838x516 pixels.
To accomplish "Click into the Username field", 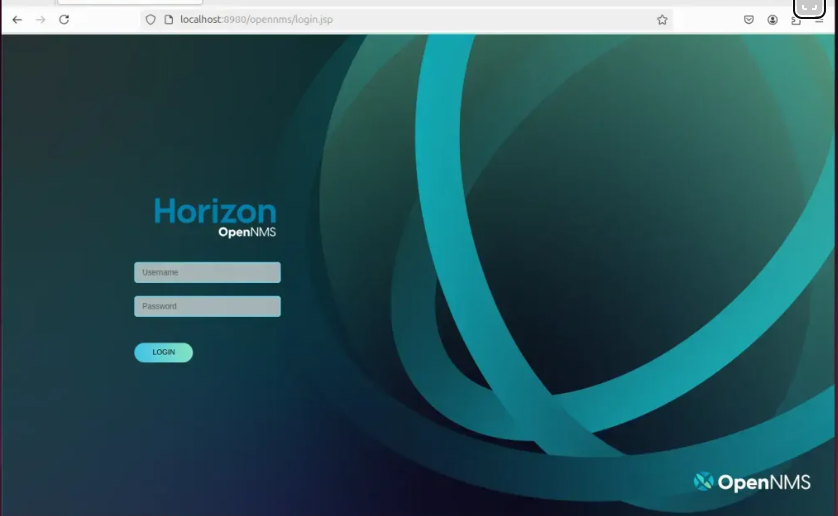I will pos(207,272).
